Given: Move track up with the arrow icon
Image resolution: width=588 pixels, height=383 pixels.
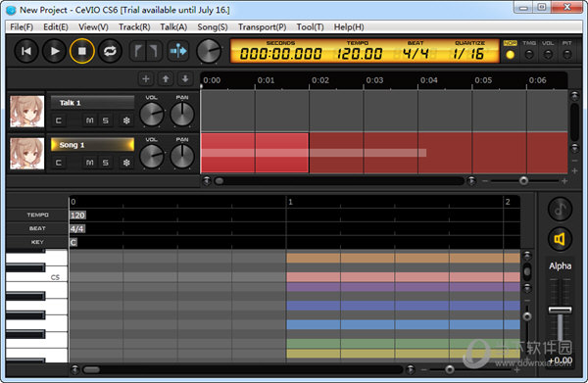Looking at the screenshot, I should pos(166,78).
